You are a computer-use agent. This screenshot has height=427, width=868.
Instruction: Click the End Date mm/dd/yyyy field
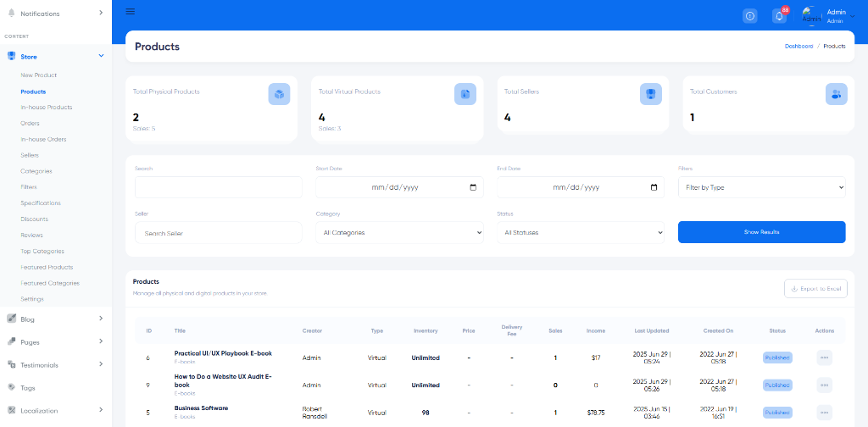tap(581, 187)
